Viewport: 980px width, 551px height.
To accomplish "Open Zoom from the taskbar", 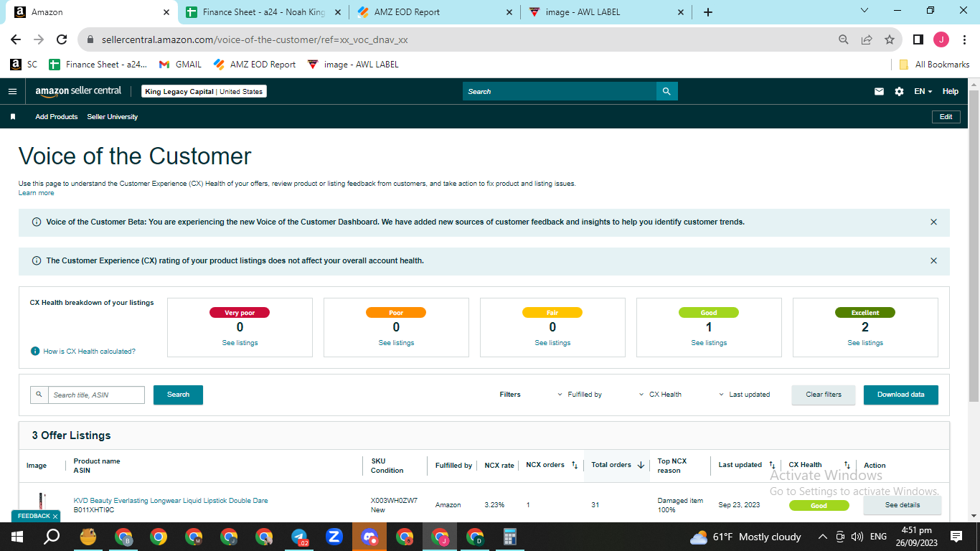I will click(334, 537).
